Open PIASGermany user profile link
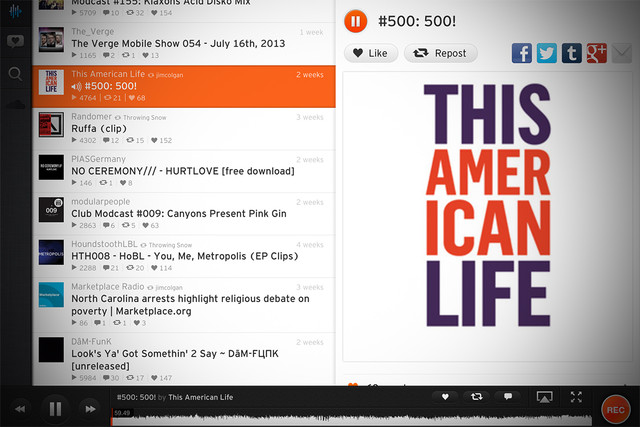Screen dimensions: 640x427 [98, 159]
